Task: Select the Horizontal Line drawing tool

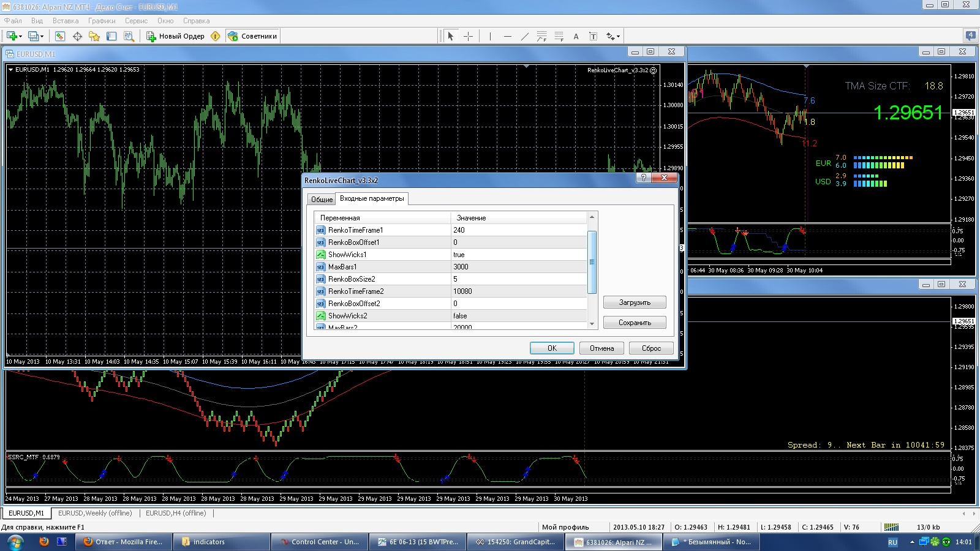Action: tap(507, 36)
